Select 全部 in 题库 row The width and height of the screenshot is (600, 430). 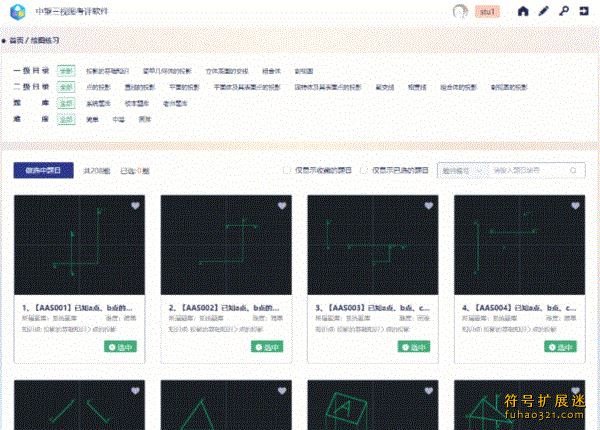[x=66, y=103]
